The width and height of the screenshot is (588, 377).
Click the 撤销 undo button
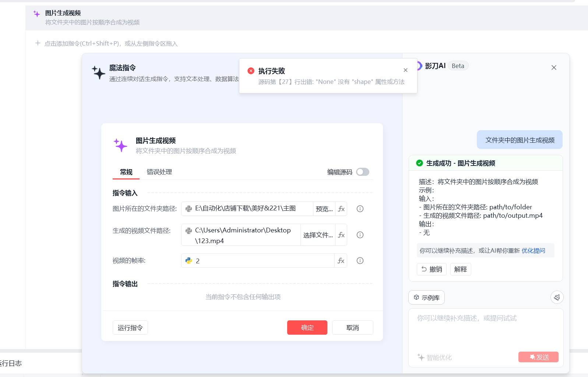click(432, 269)
